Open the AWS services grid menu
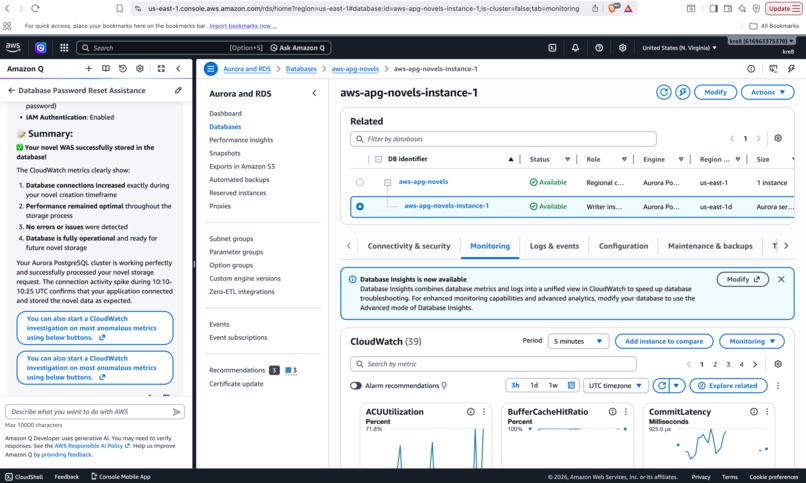The height and width of the screenshot is (483, 806). coord(64,48)
